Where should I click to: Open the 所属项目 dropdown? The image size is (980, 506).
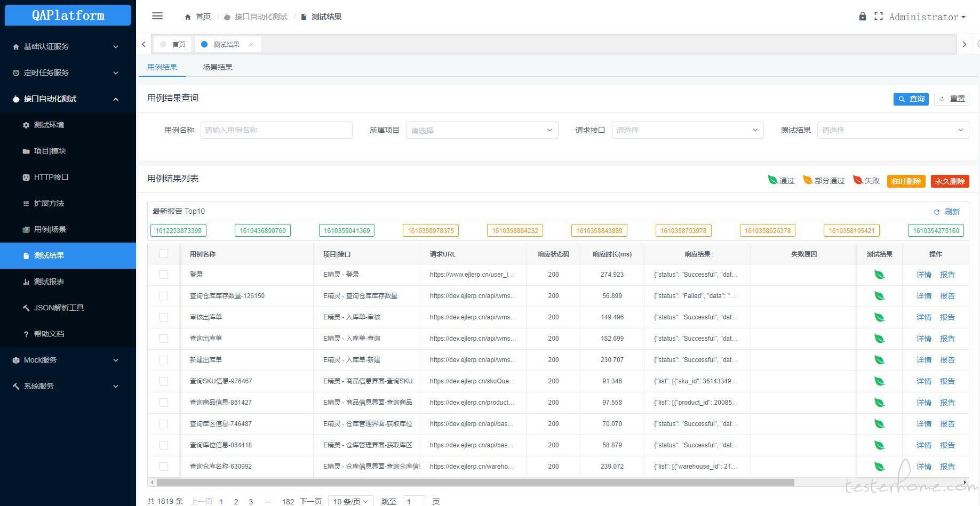point(482,130)
